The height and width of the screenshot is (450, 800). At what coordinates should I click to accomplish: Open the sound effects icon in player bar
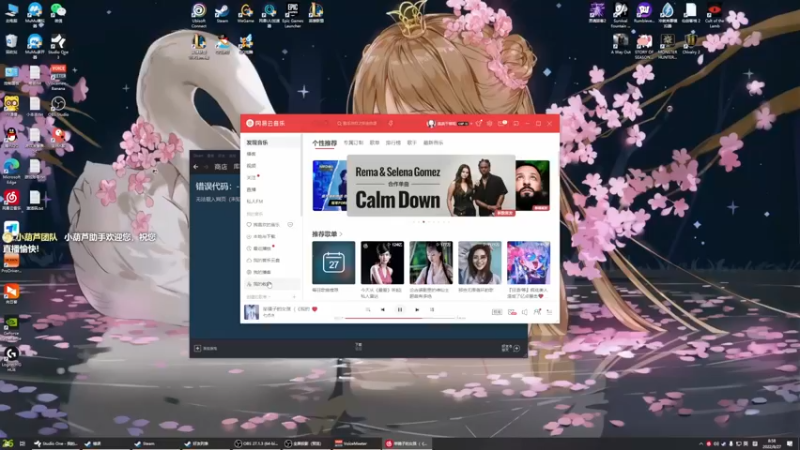click(512, 312)
